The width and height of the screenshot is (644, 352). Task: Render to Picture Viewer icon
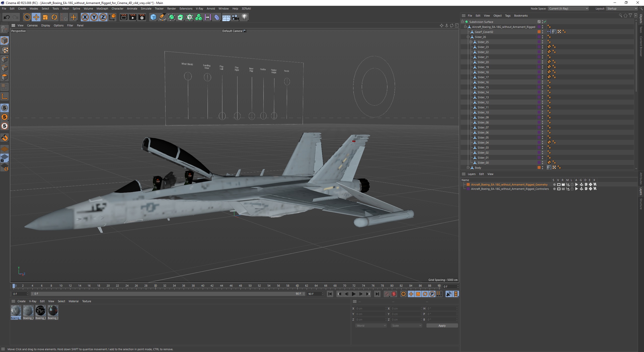pos(133,17)
